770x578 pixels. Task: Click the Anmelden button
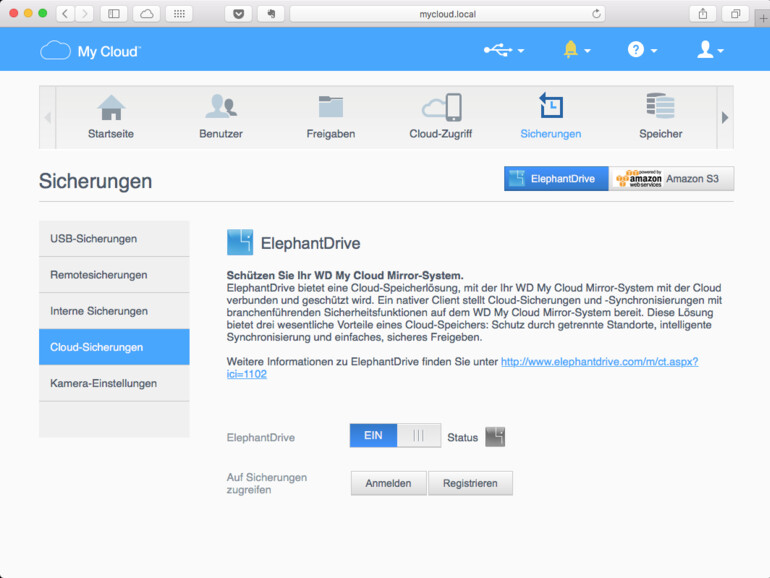(x=388, y=483)
